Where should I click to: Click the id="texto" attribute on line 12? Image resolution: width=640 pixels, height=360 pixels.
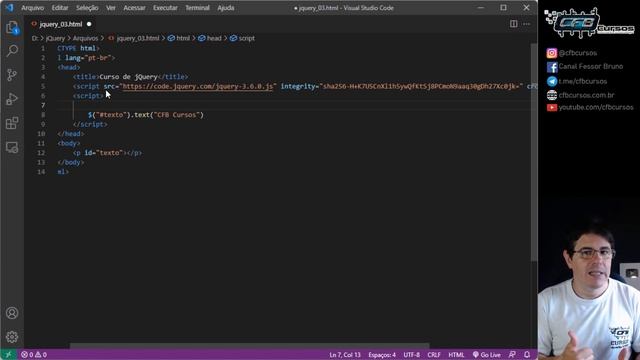click(x=104, y=153)
